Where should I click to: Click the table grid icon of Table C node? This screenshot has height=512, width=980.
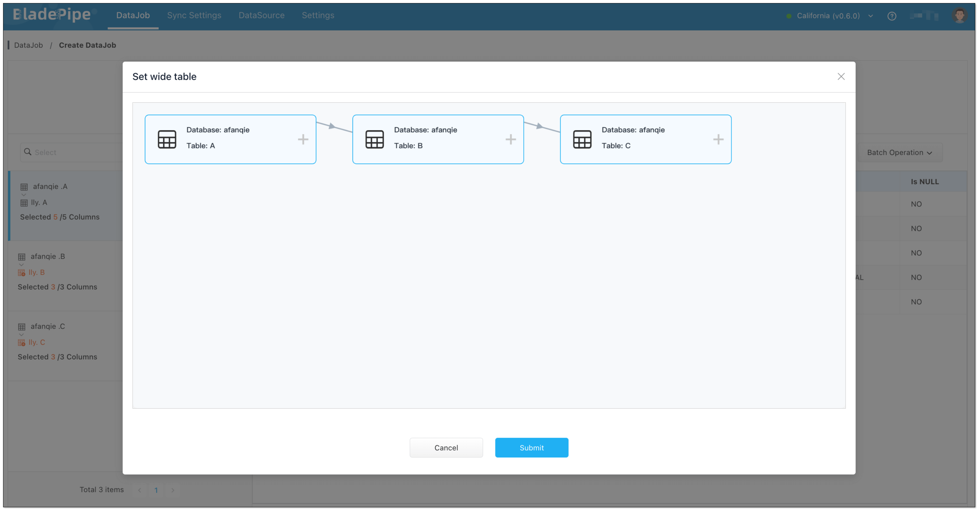582,139
